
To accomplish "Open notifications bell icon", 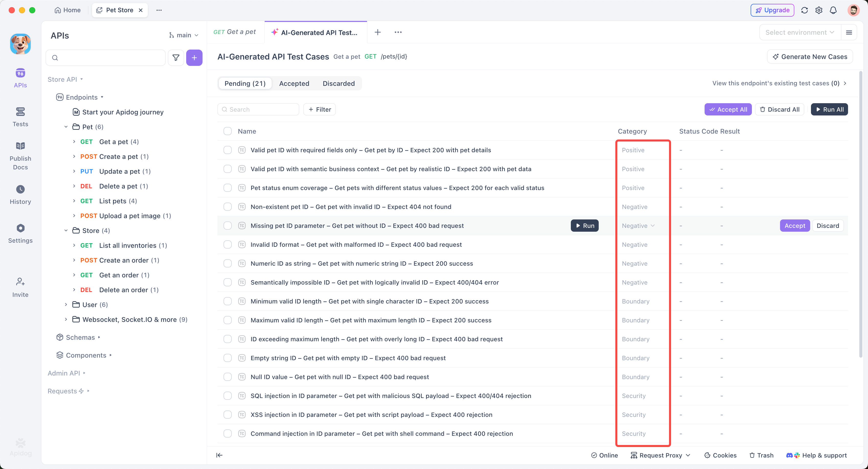I will [833, 10].
